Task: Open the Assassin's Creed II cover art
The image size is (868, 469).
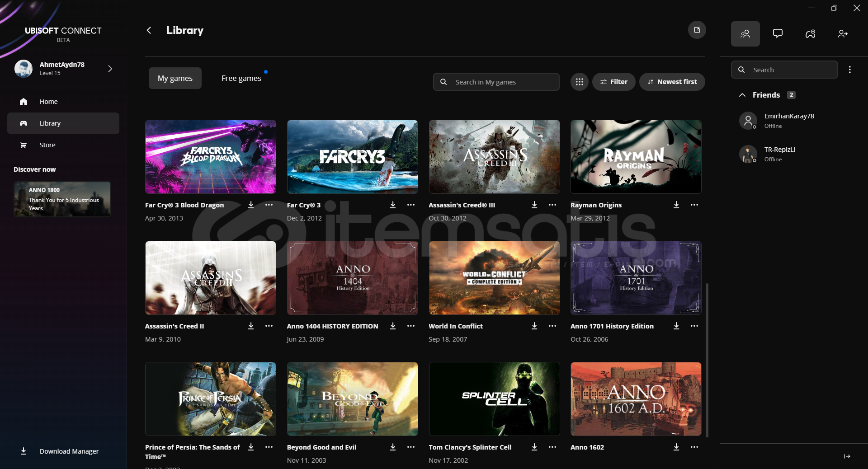Action: click(x=210, y=278)
